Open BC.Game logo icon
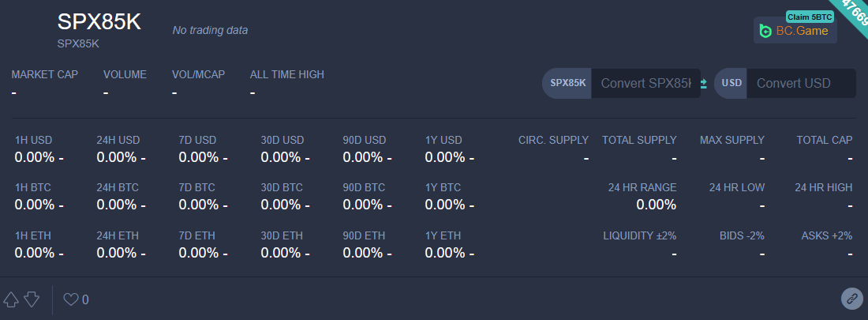868x320 pixels. point(765,31)
